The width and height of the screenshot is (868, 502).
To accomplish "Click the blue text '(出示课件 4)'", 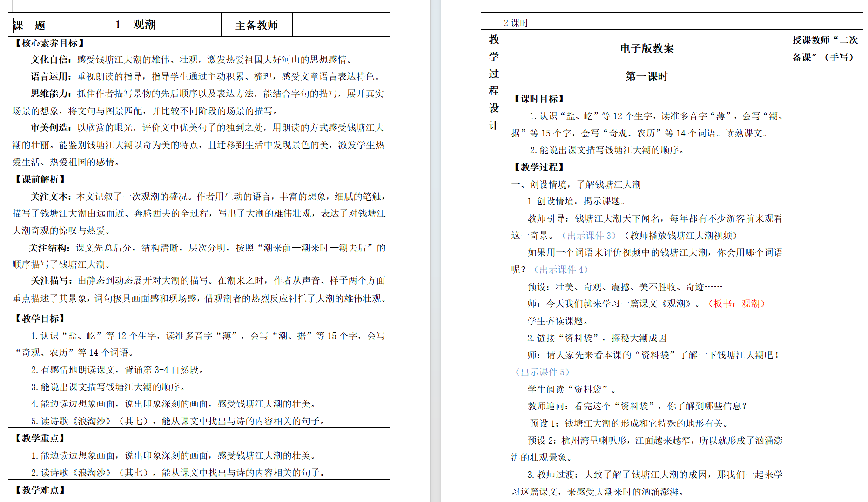I will point(560,270).
